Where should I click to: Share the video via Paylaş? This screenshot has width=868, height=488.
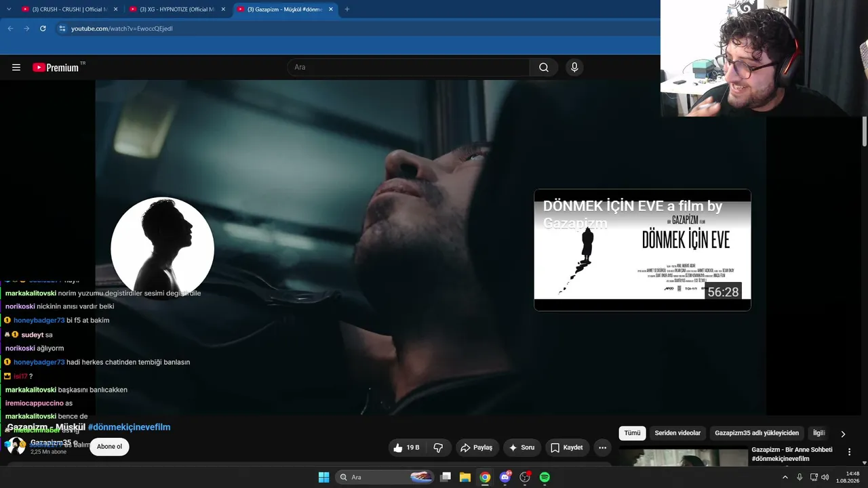point(476,447)
